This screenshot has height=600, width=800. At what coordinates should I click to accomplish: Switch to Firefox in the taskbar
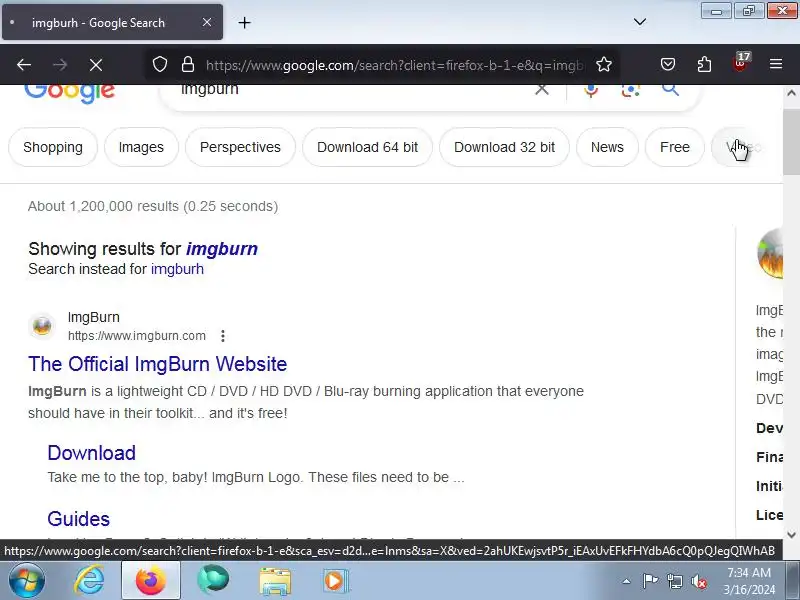151,581
